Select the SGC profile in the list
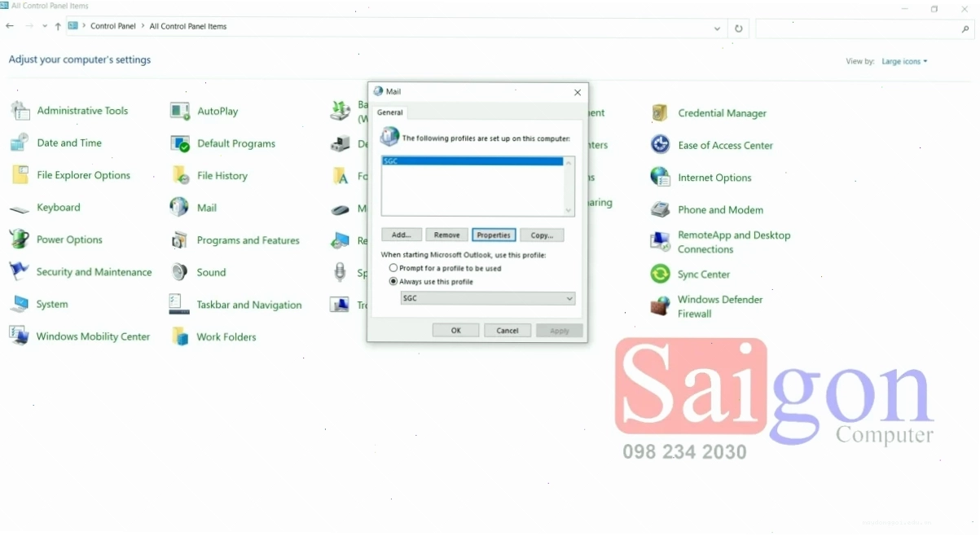Screen dimensions: 980x536 tap(472, 161)
